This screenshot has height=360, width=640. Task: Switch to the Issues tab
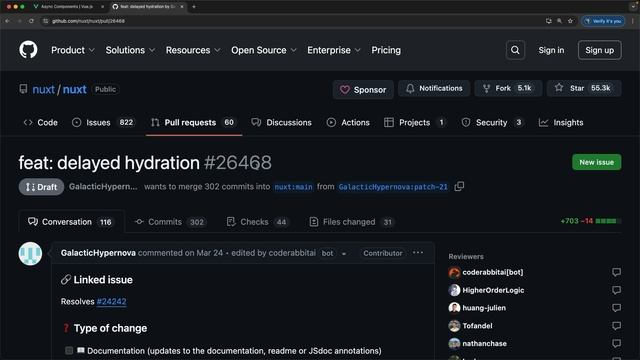[x=104, y=122]
